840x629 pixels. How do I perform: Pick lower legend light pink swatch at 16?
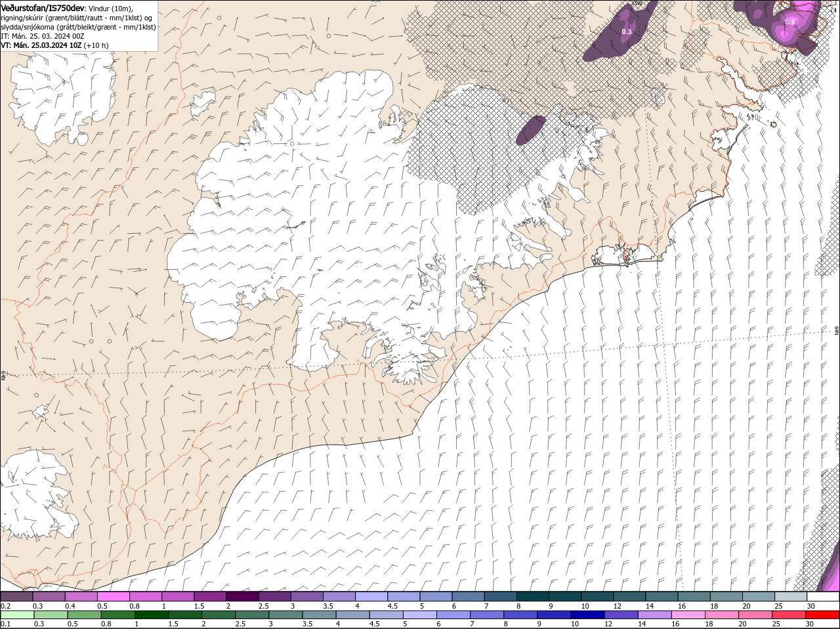coord(688,615)
